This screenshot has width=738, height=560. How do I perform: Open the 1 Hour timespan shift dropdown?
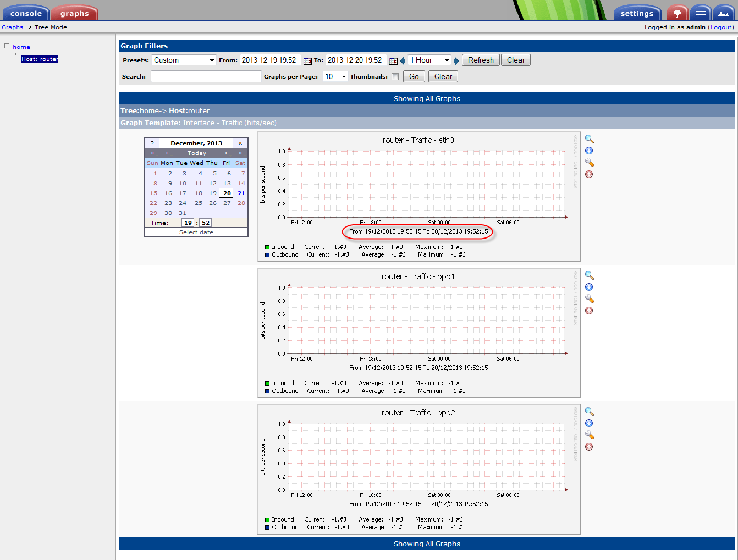(x=429, y=60)
